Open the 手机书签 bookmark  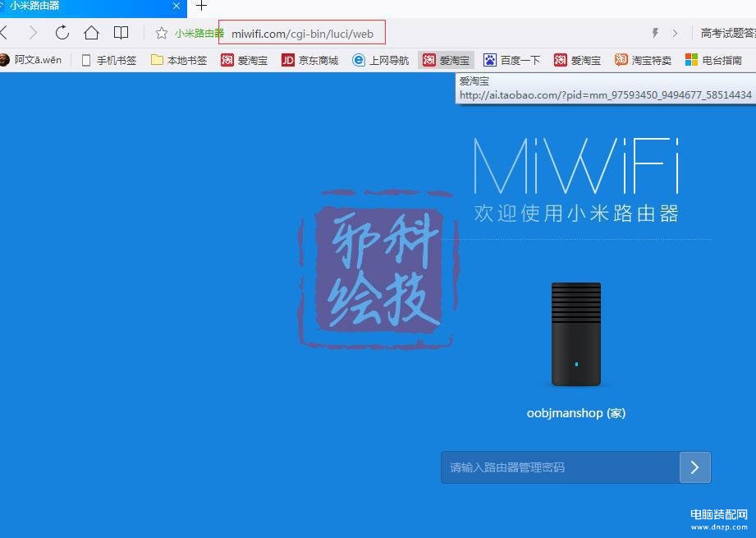point(109,60)
